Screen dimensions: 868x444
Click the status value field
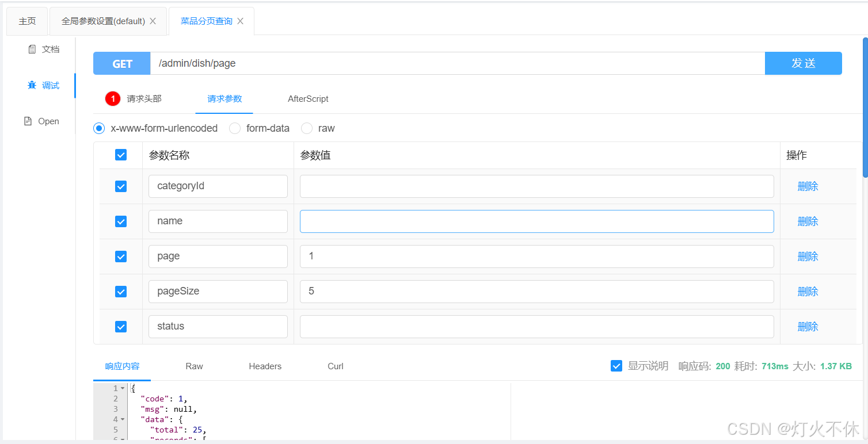(536, 327)
